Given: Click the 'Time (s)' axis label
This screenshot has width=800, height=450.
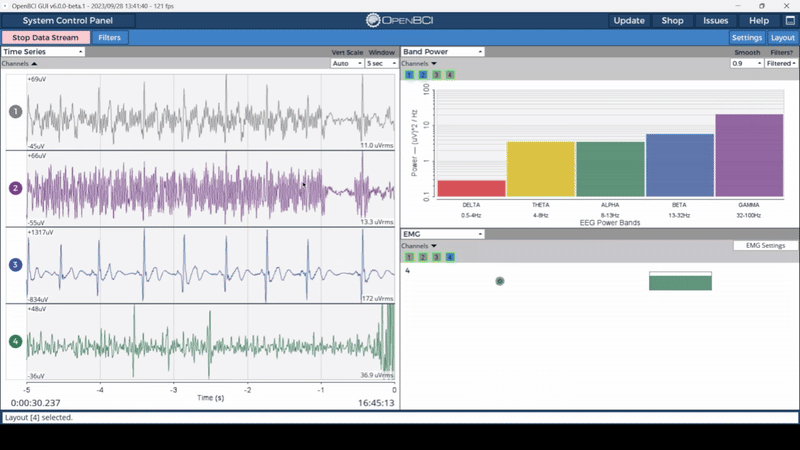Looking at the screenshot, I should pos(211,397).
